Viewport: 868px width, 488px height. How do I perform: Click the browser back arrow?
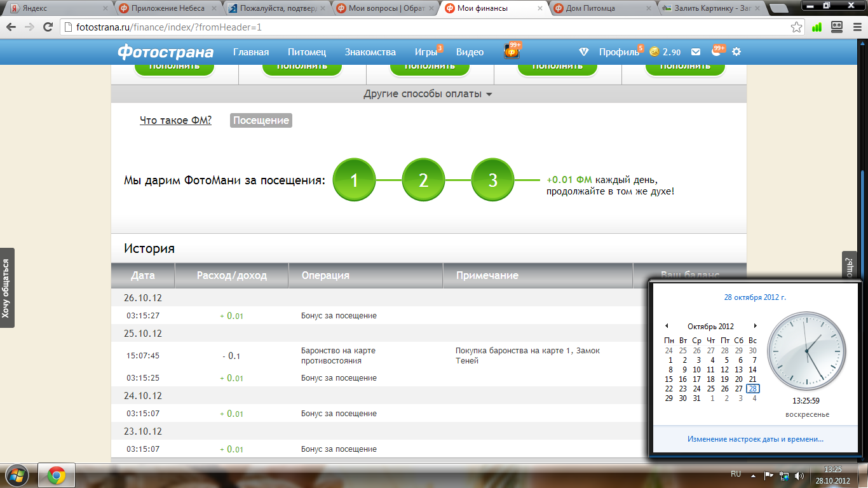[x=11, y=27]
